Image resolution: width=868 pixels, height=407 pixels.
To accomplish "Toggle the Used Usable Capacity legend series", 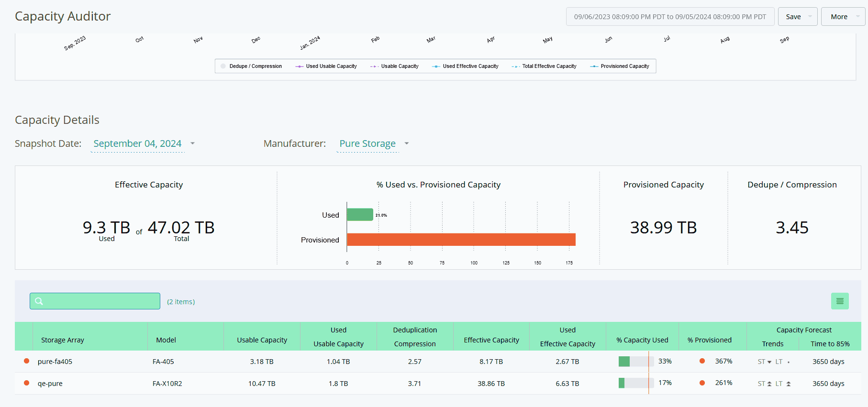I will coord(326,66).
